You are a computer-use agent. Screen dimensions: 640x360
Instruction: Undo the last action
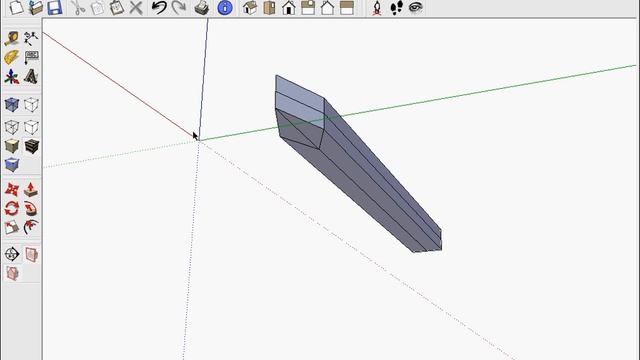[159, 7]
